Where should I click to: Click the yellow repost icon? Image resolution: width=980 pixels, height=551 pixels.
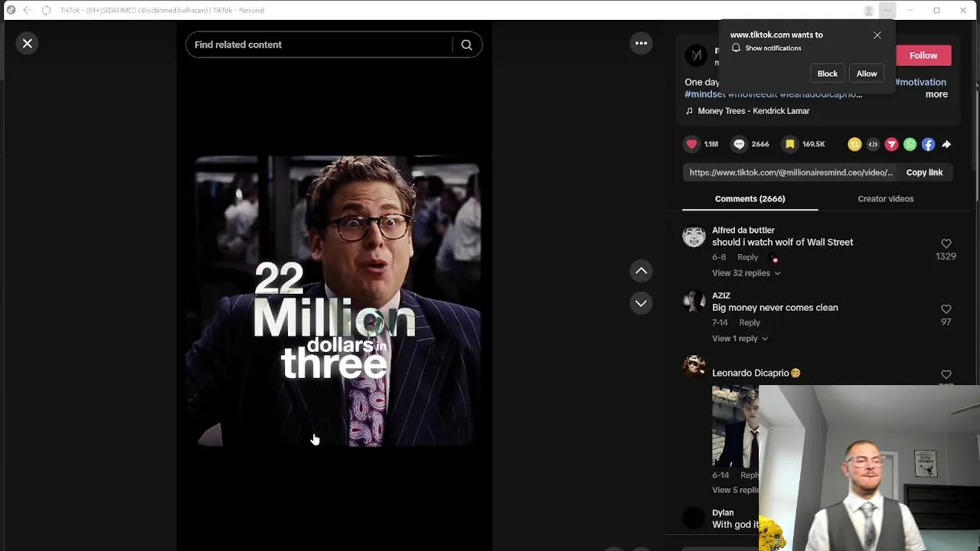tap(854, 144)
